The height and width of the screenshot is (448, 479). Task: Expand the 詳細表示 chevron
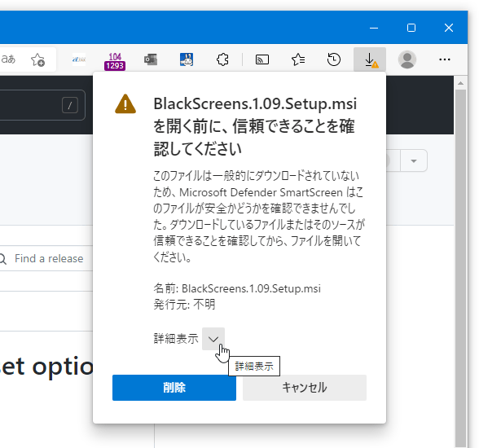(x=213, y=339)
